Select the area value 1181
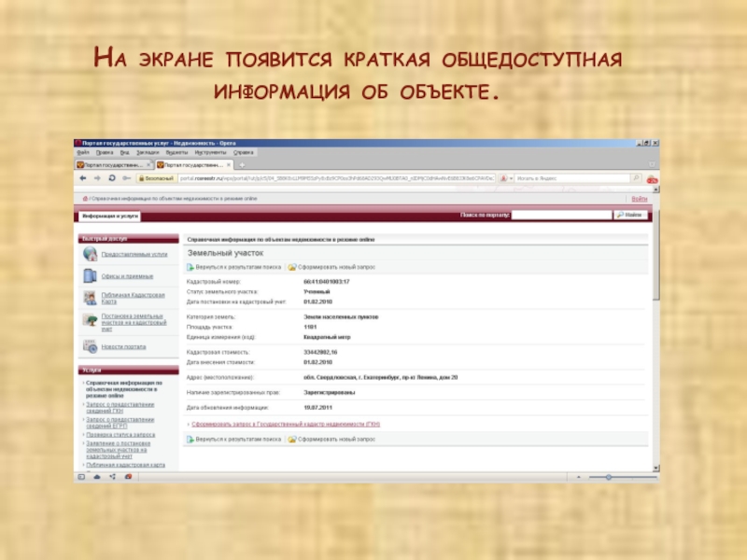The image size is (747, 560). tap(310, 328)
